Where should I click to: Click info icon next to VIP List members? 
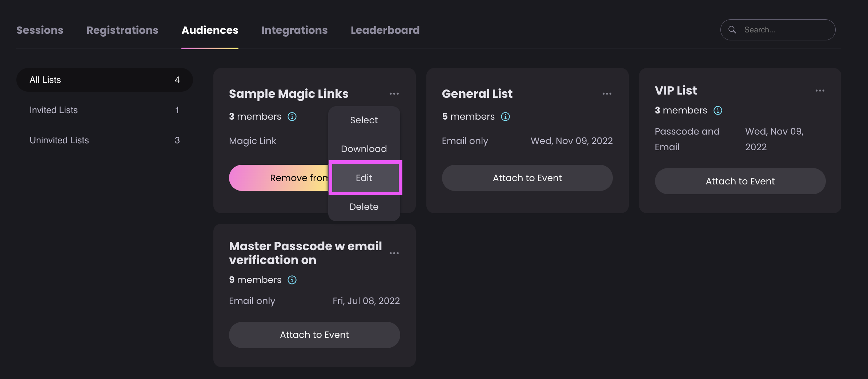[718, 110]
